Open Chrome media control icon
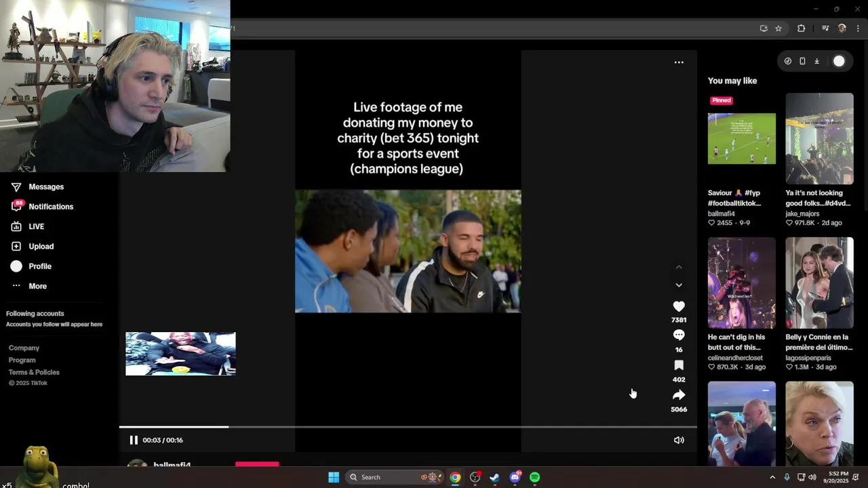 825,28
